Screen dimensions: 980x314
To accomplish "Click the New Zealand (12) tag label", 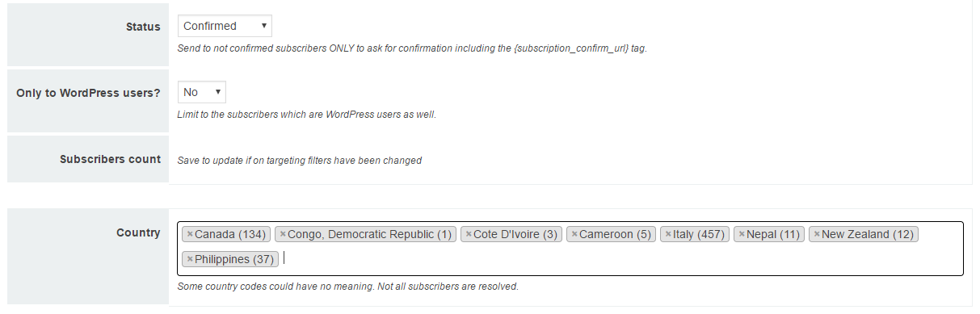I will [867, 234].
